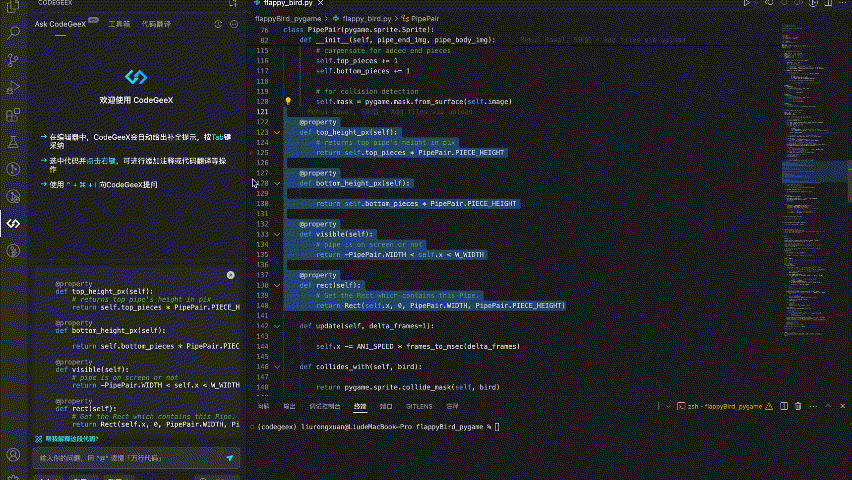Switch to the 工具箱 tab
The width and height of the screenshot is (852, 480).
119,23
